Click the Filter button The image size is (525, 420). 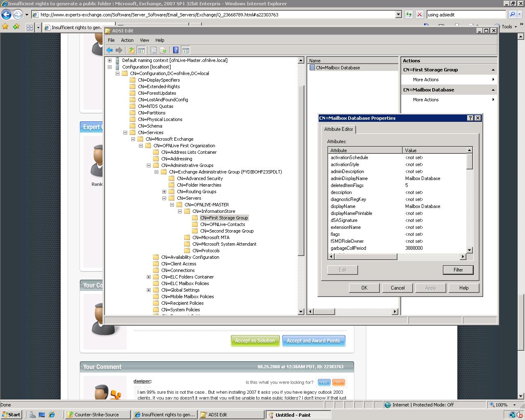point(458,270)
